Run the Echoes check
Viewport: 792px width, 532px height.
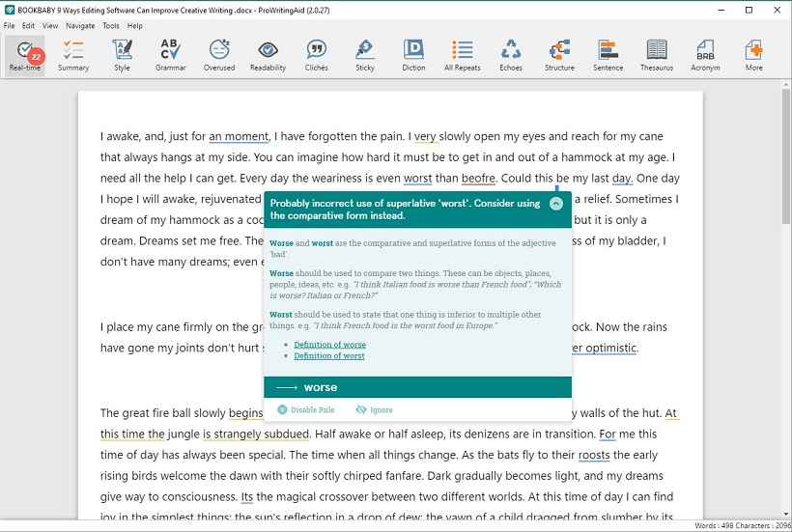coord(511,56)
